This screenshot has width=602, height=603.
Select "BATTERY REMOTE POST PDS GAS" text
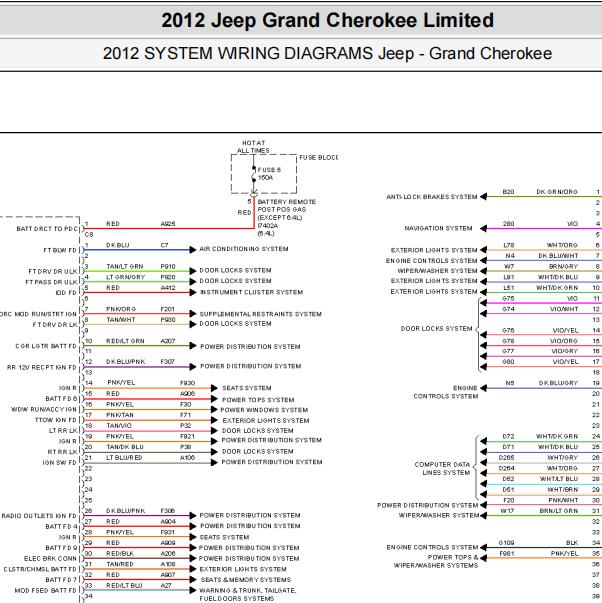[x=287, y=206]
